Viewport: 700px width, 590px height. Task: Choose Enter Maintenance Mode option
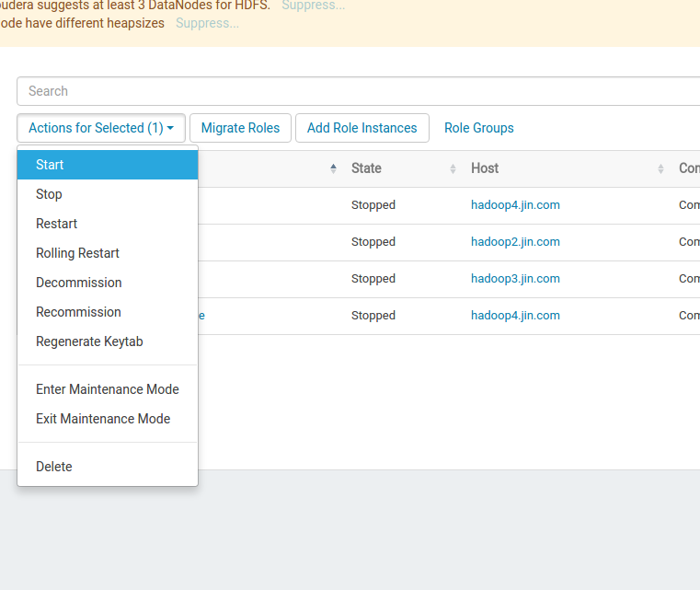click(x=108, y=389)
